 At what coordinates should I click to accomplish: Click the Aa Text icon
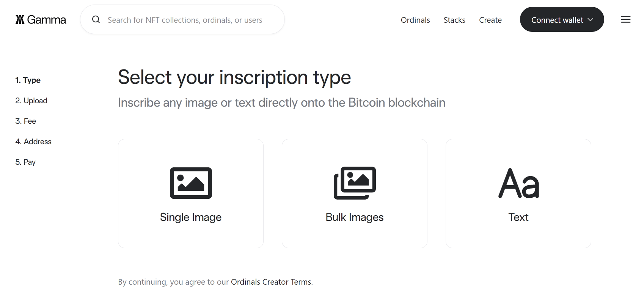(x=518, y=183)
